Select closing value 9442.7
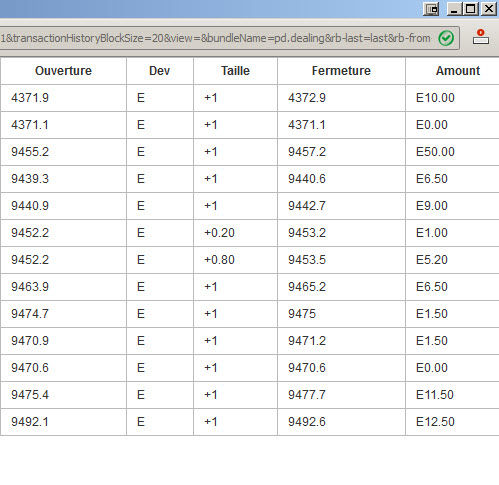 (x=307, y=206)
